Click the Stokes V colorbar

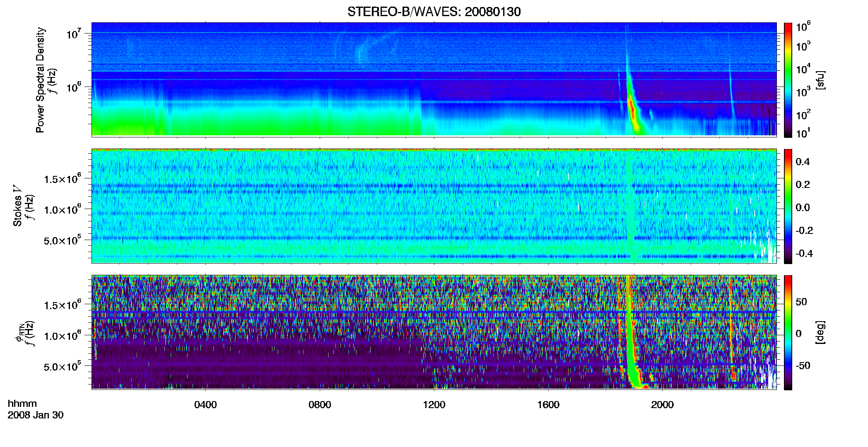click(x=788, y=206)
